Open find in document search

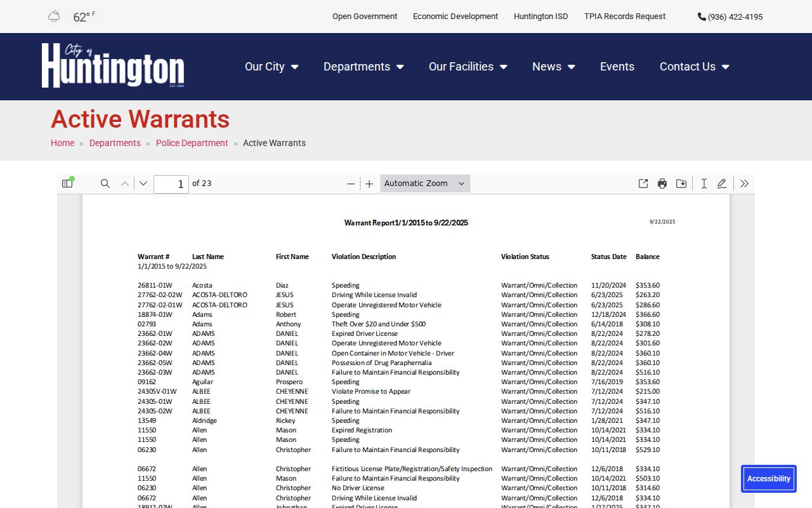pos(105,184)
